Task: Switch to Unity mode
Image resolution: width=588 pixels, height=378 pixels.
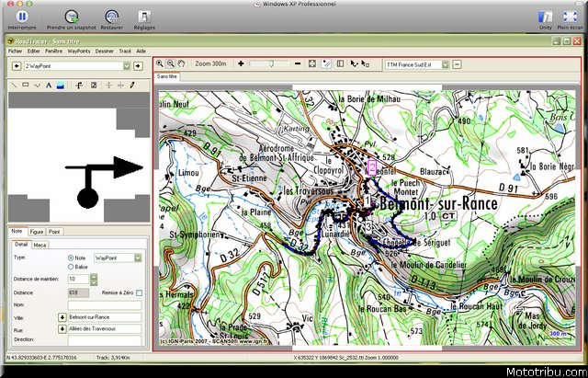Action: 545,17
